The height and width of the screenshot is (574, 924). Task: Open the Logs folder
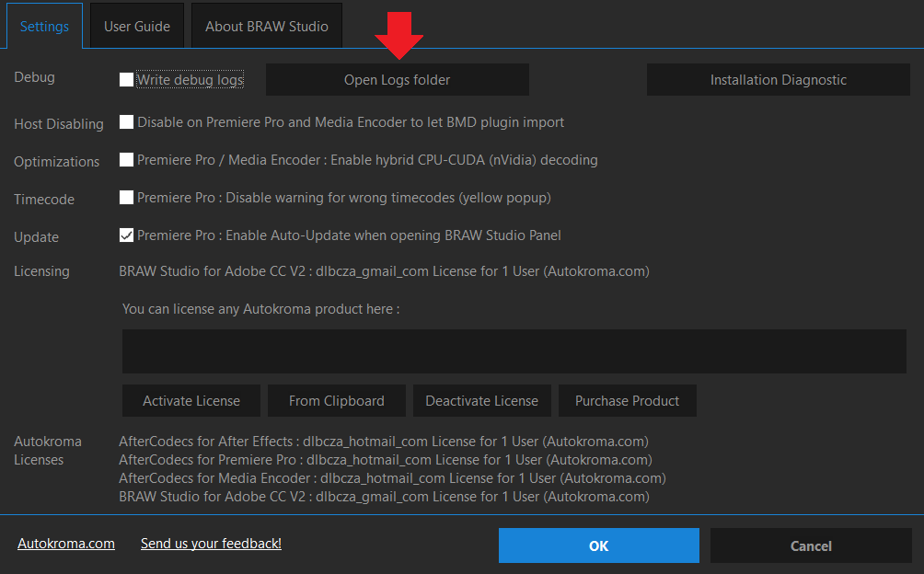click(397, 79)
